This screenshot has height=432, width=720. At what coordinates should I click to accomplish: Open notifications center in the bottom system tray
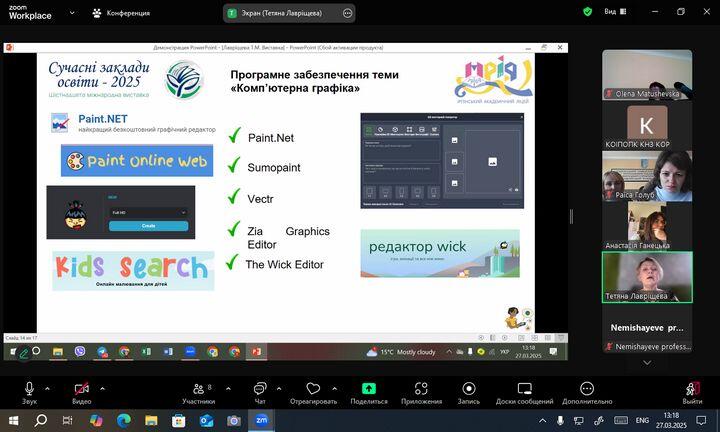coord(701,421)
